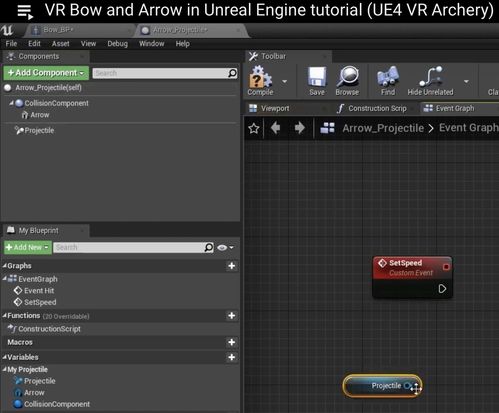Switch to the Bow_BP tab

coord(80,30)
